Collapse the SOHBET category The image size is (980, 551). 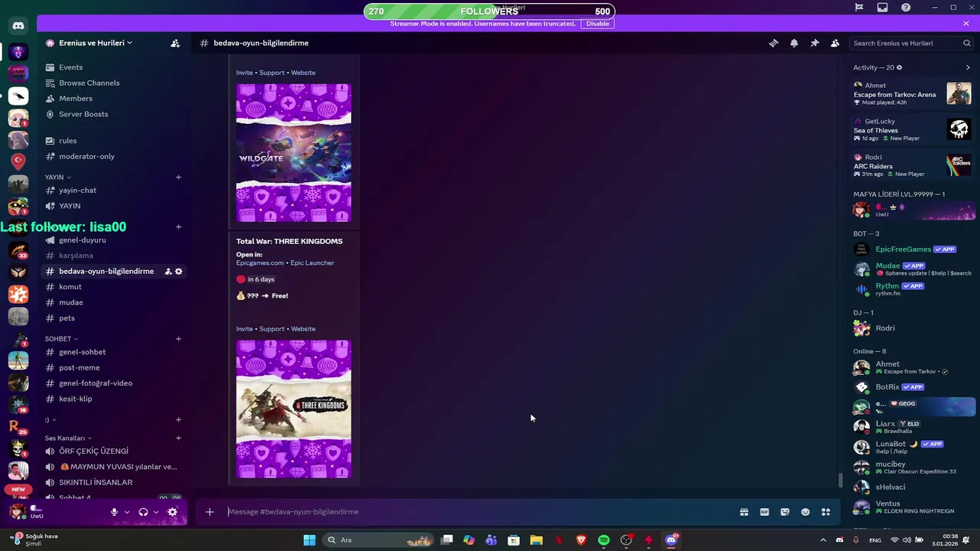(x=61, y=339)
